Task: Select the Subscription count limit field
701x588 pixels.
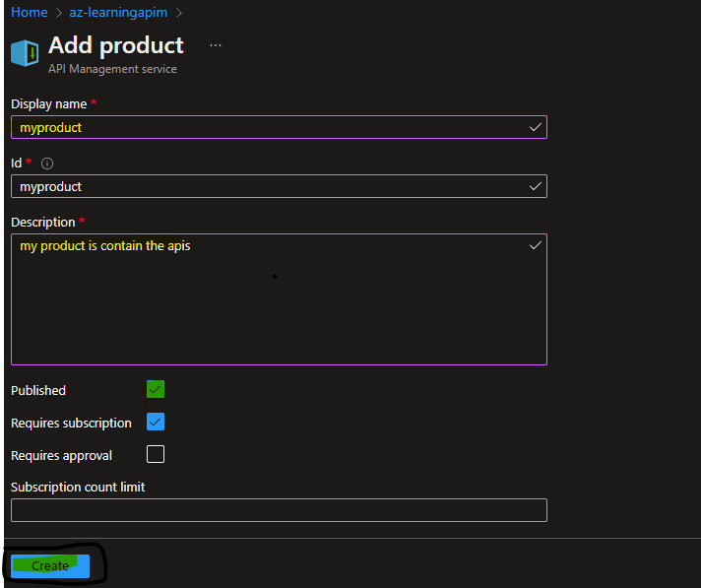Action: pos(279,510)
